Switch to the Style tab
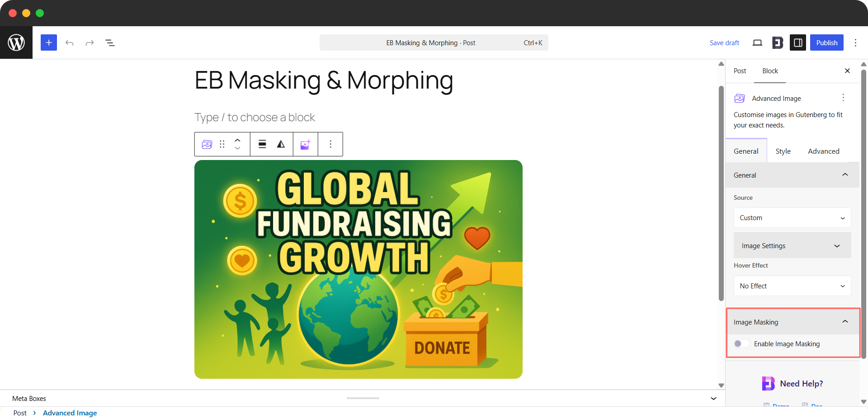 783,151
